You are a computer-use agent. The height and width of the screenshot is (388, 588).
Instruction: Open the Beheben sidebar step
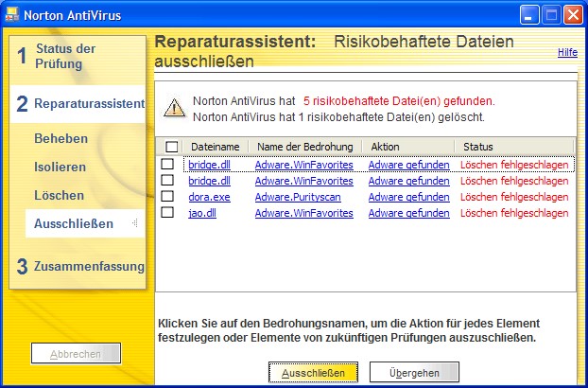click(x=61, y=138)
